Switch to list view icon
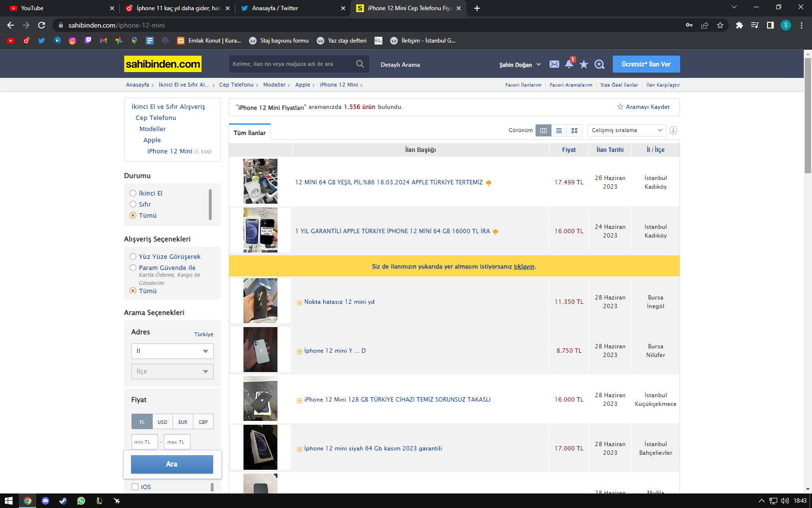The width and height of the screenshot is (812, 508). click(559, 131)
